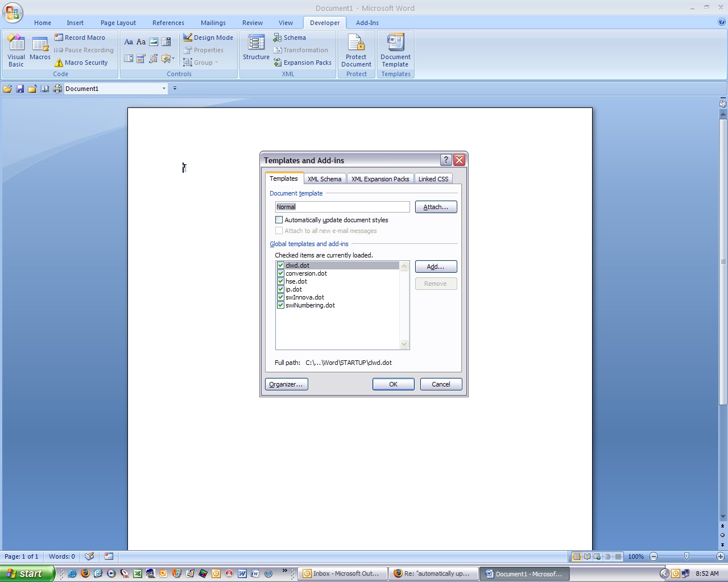Open the Macros list
The image size is (728, 582).
coord(40,48)
